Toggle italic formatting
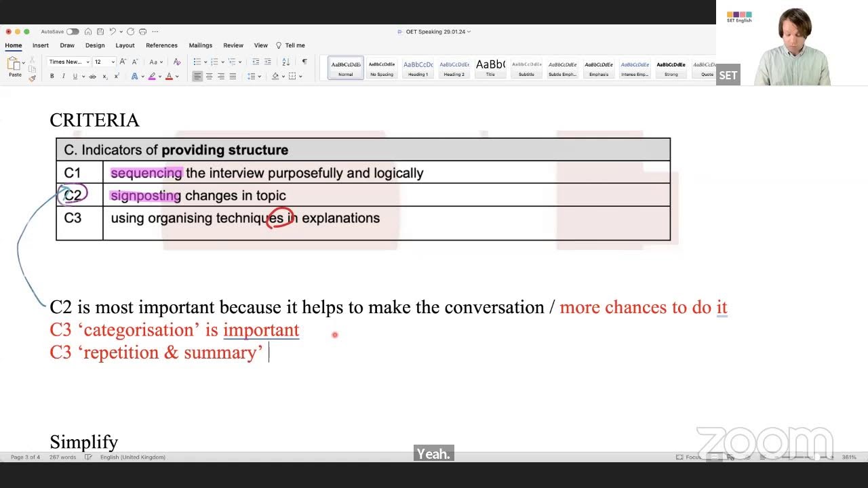The image size is (868, 488). point(64,77)
